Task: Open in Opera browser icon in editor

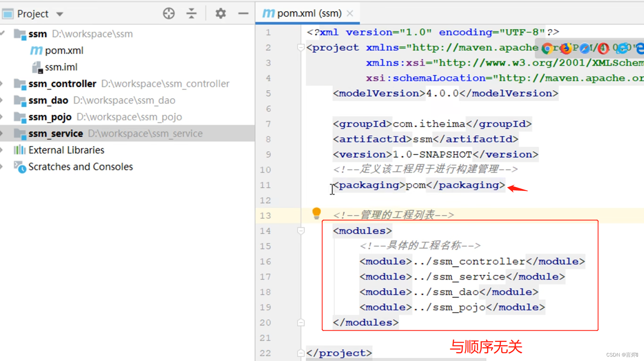Action: (x=603, y=49)
